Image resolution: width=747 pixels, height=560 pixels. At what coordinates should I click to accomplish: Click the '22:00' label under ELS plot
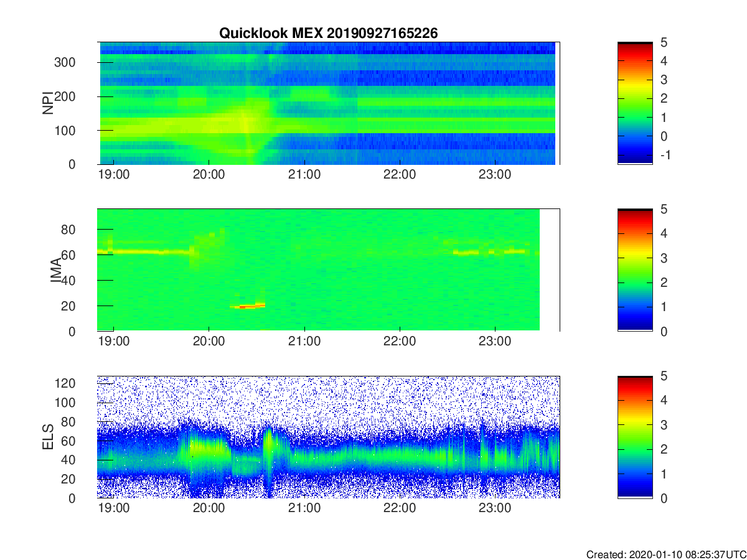399,508
